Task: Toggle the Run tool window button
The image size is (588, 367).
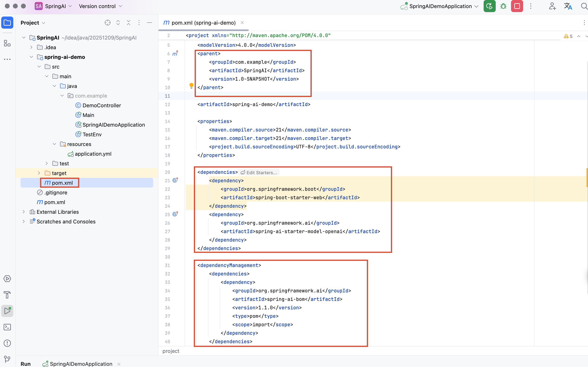Action: [x=7, y=311]
